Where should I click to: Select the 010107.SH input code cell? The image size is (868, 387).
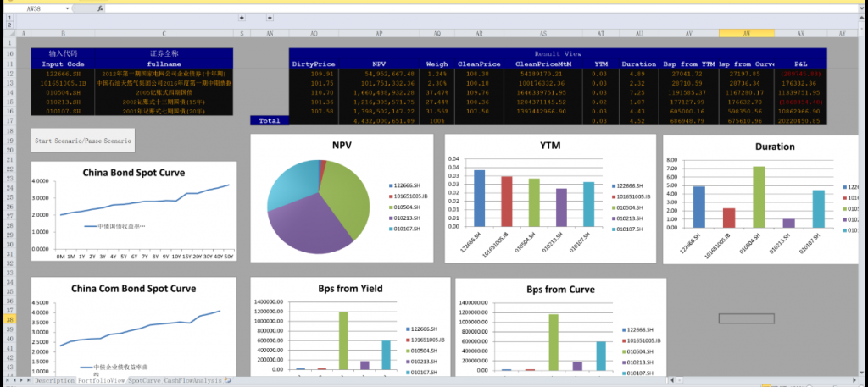coord(63,111)
